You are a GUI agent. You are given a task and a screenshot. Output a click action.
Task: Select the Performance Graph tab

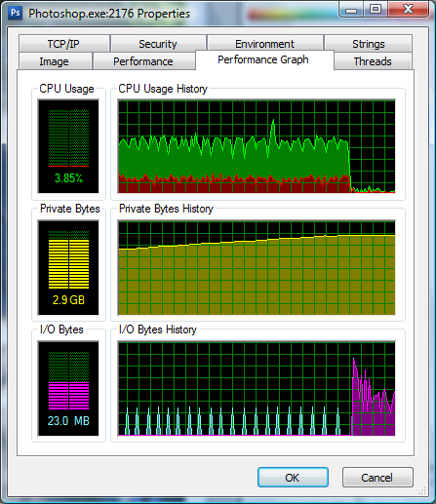pyautogui.click(x=263, y=59)
